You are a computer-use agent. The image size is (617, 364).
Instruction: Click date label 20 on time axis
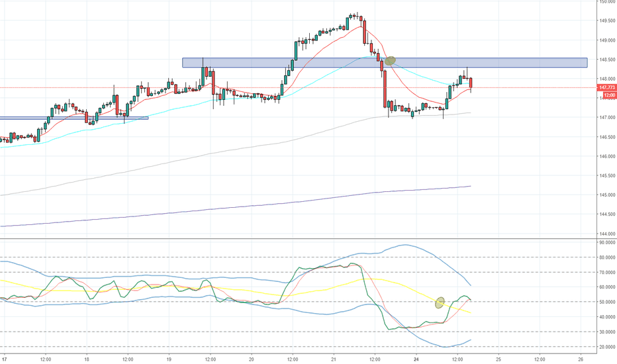(251, 359)
